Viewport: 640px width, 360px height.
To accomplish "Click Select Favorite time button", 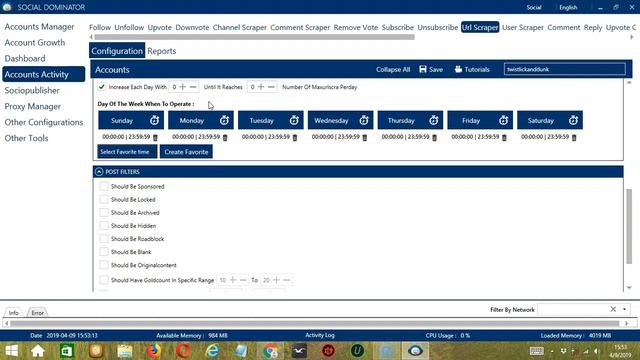I will click(x=127, y=152).
